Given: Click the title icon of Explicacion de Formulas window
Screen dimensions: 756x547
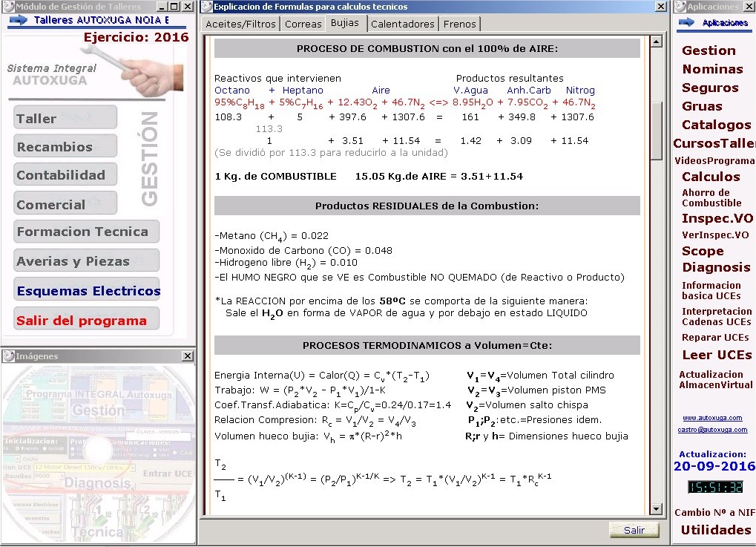Looking at the screenshot, I should 206,6.
